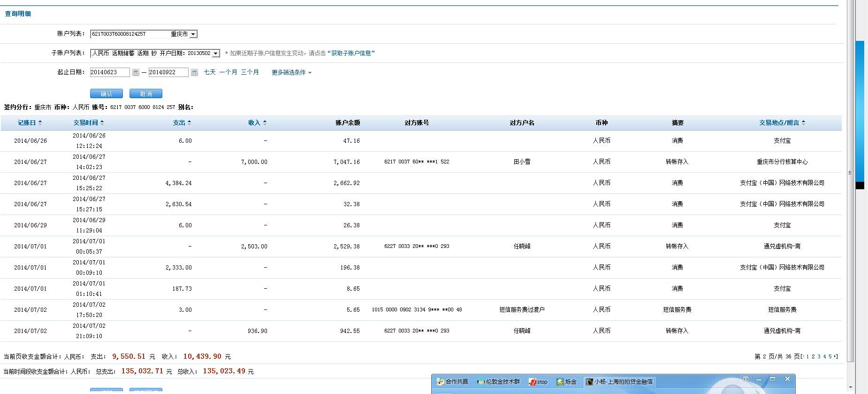Image resolution: width=868 pixels, height=394 pixels.
Task: Sort by 记账日 column arrows
Action: pyautogui.click(x=40, y=123)
